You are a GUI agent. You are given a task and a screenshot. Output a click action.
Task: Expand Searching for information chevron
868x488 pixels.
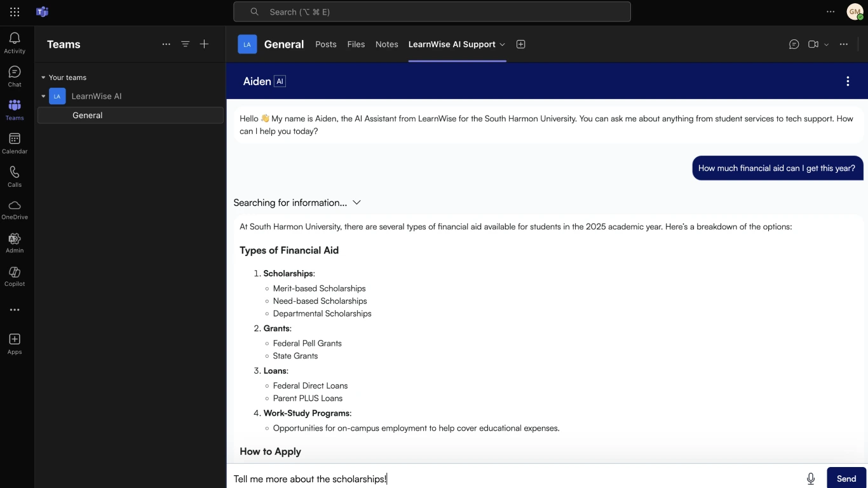click(357, 203)
